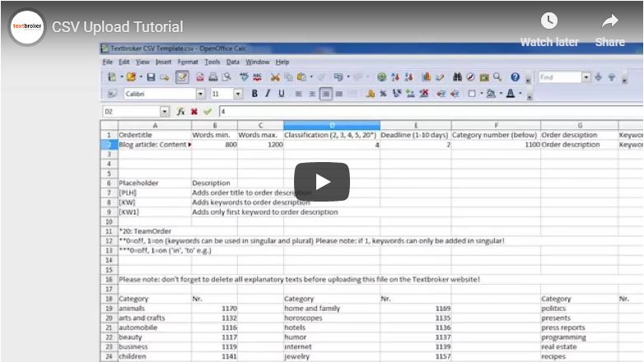Select the cell containing 1200

pos(260,145)
